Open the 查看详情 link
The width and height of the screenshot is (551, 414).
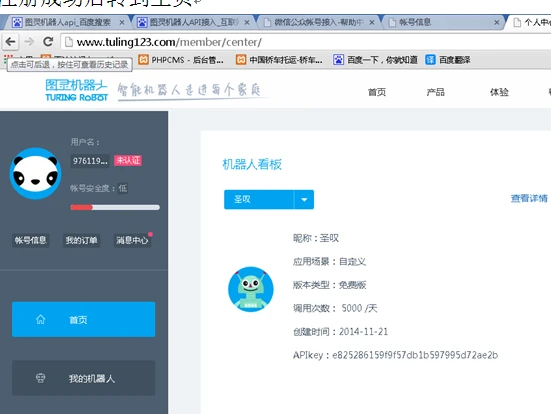(x=529, y=198)
